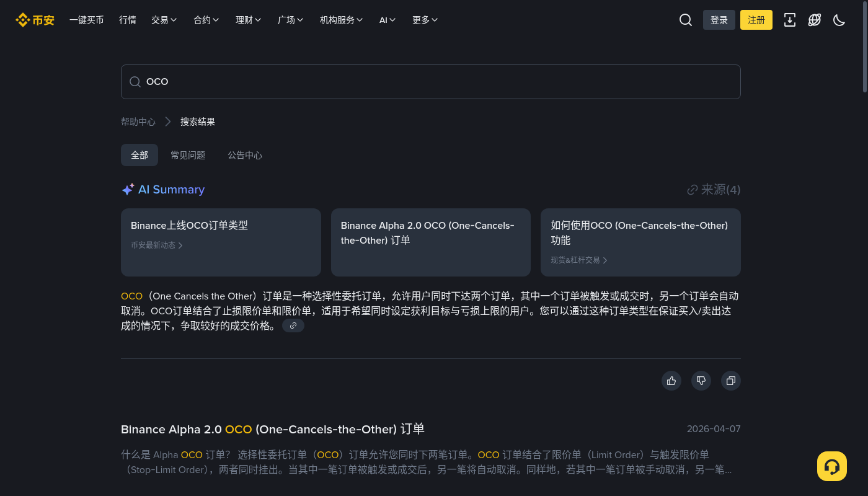
Task: Expand the 广场 dropdown menu
Action: point(291,20)
